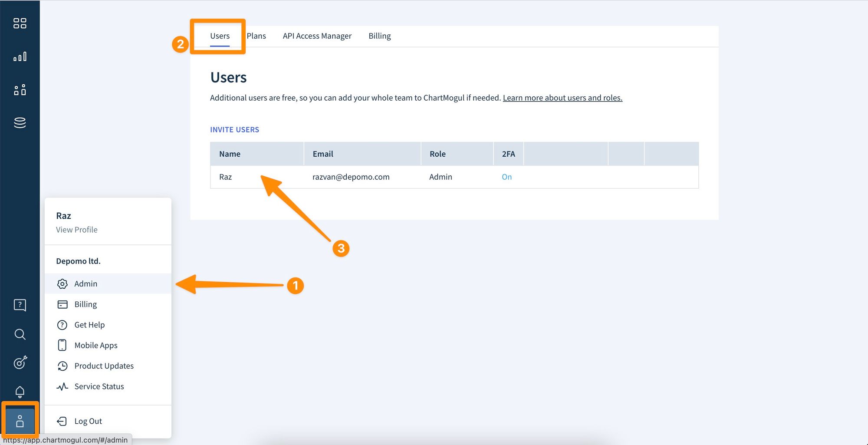868x445 pixels.
Task: Open Learn more about users and roles
Action: click(x=562, y=98)
